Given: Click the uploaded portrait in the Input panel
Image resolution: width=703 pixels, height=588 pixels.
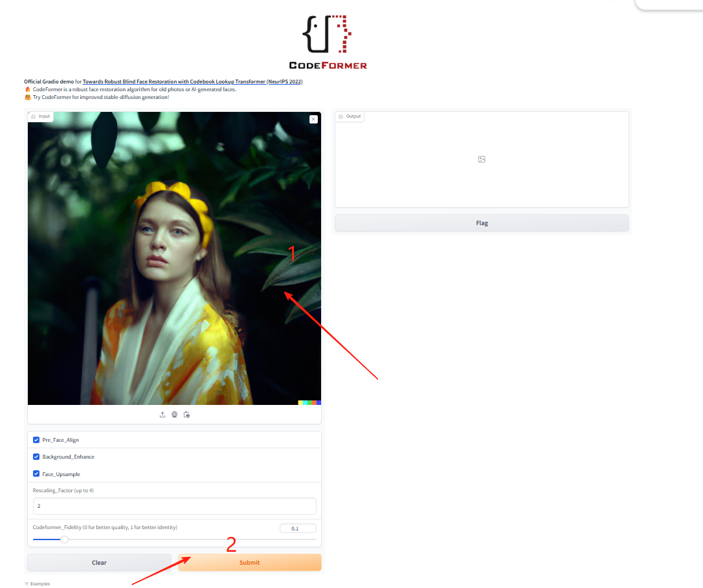Looking at the screenshot, I should pos(174,258).
